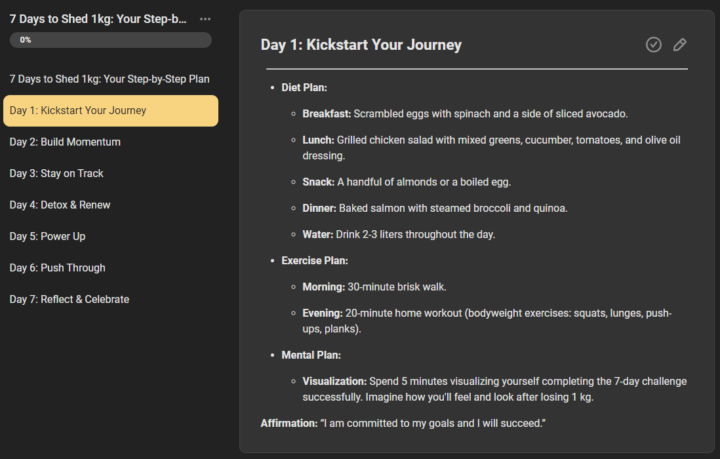Open the three-dot options menu
The image size is (720, 459).
click(205, 19)
